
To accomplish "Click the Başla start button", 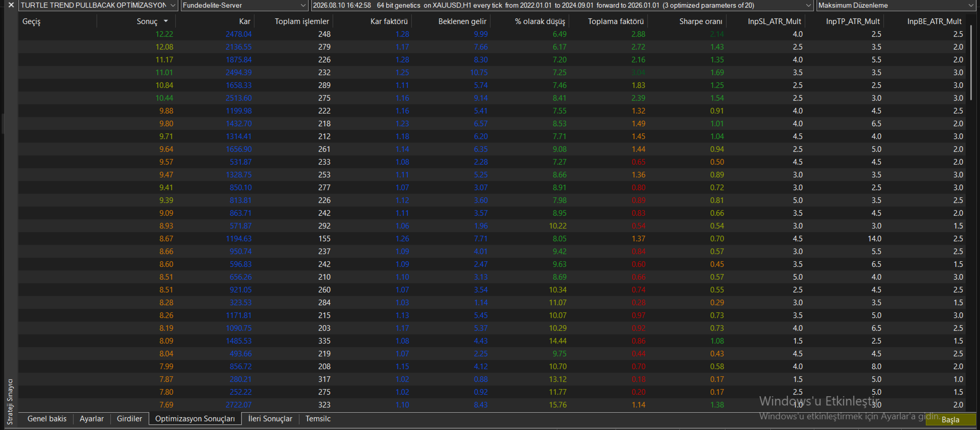I will pyautogui.click(x=950, y=420).
